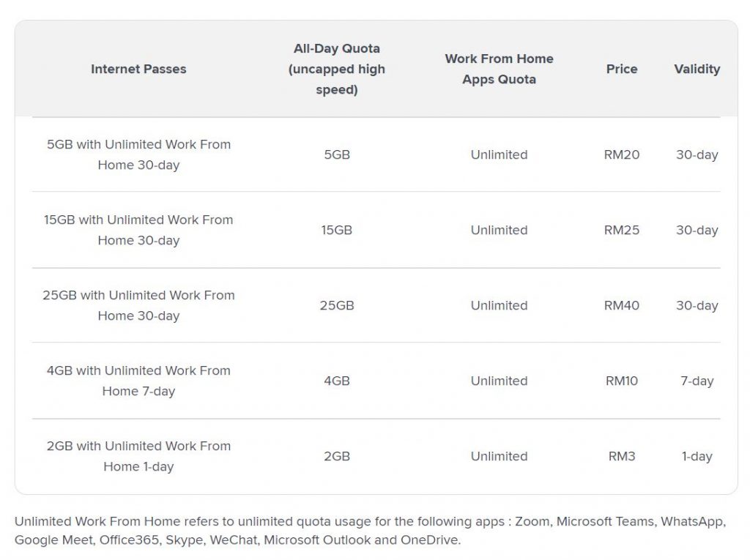This screenshot has height=560, width=750.
Task: Click the 15GB All-Day Quota cell
Action: (x=337, y=230)
